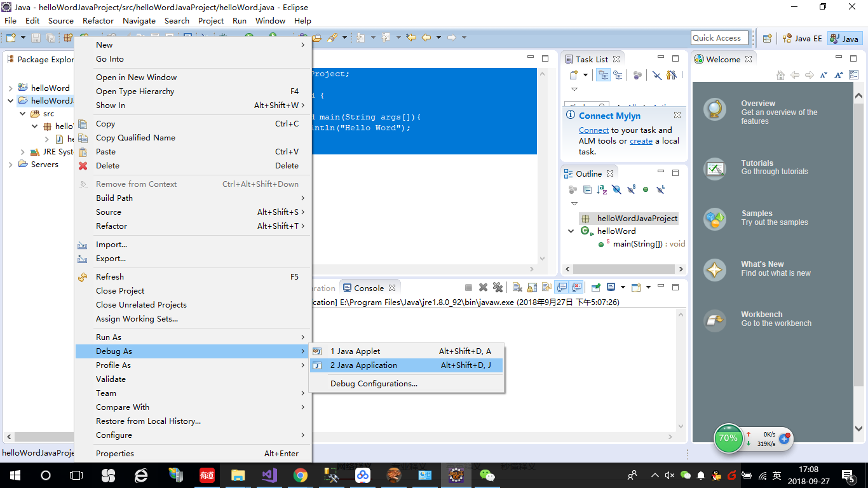Viewport: 868px width, 488px height.
Task: Open the Open Console dropdown arrow
Action: pyautogui.click(x=648, y=287)
